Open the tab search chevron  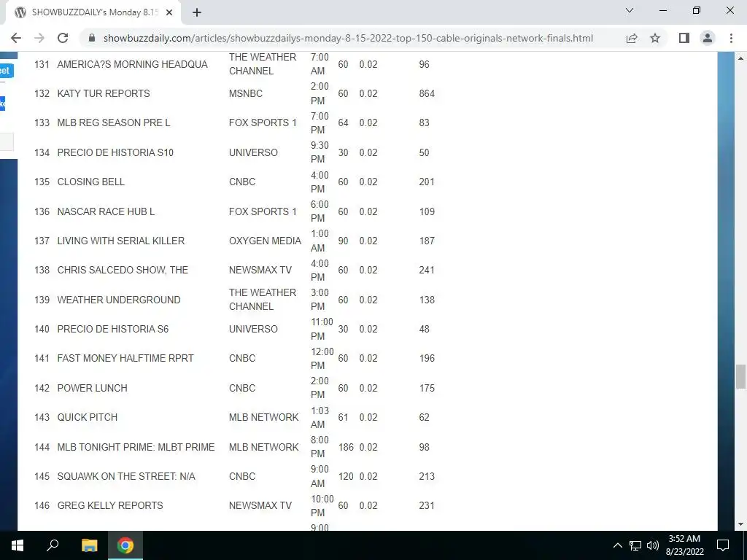click(x=630, y=10)
